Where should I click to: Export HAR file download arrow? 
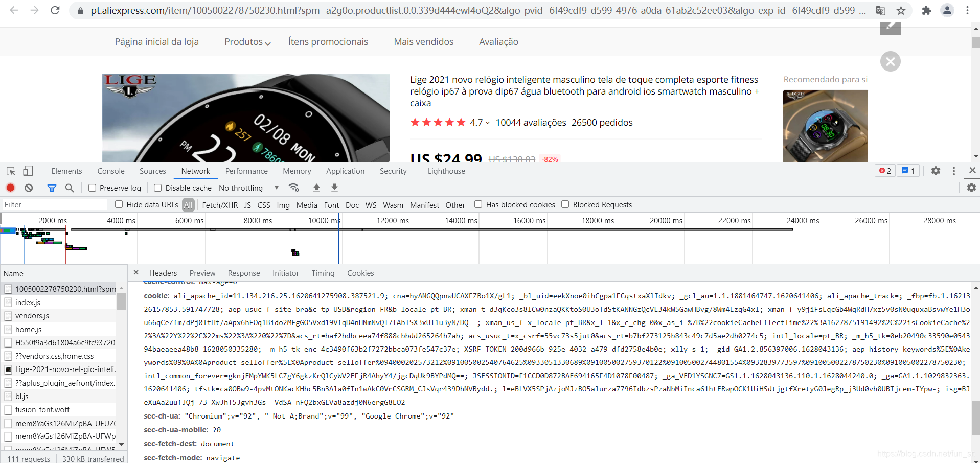(x=334, y=188)
